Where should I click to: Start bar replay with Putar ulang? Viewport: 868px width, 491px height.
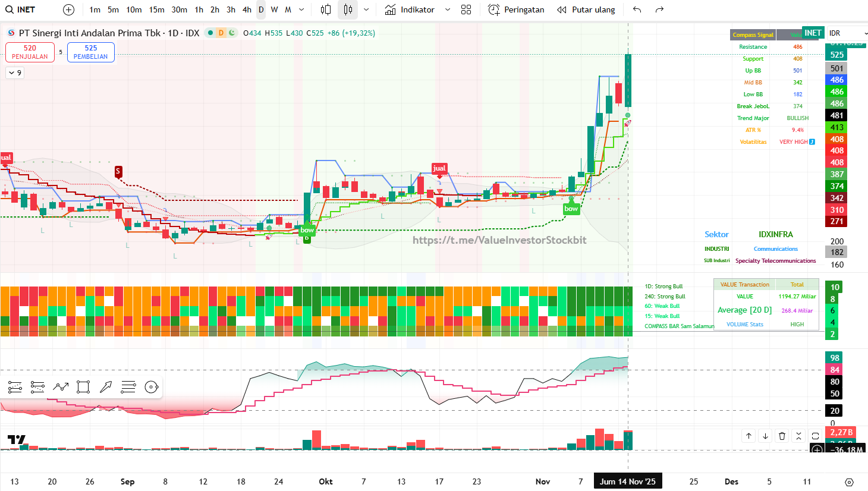586,10
